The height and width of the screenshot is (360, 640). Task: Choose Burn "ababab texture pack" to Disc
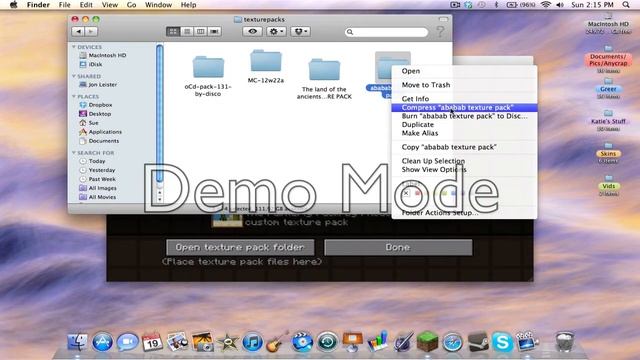click(464, 116)
